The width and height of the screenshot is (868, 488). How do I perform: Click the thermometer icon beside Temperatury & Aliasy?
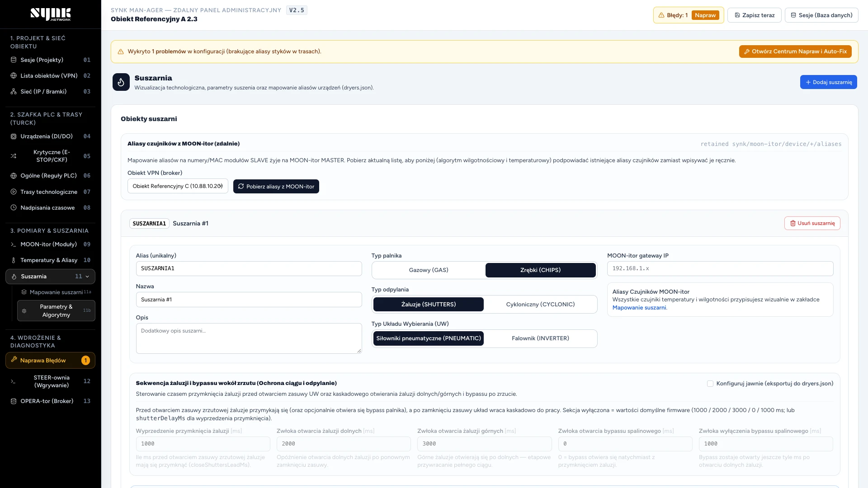[14, 260]
